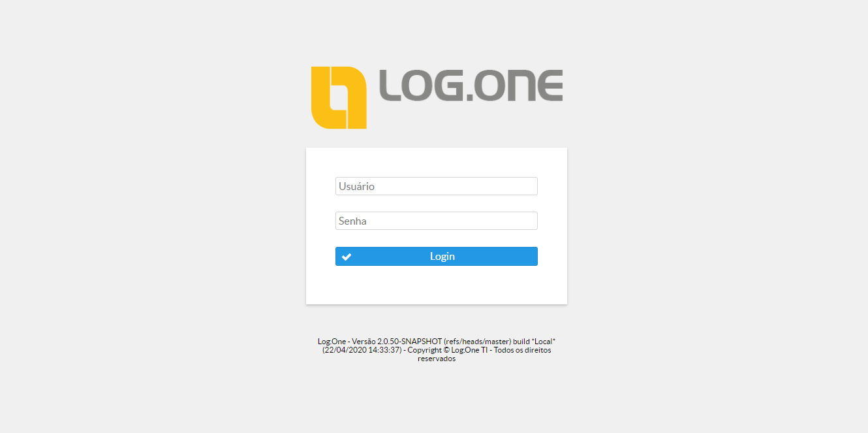This screenshot has width=868, height=433.
Task: Focus the Usuário input field
Action: point(437,186)
